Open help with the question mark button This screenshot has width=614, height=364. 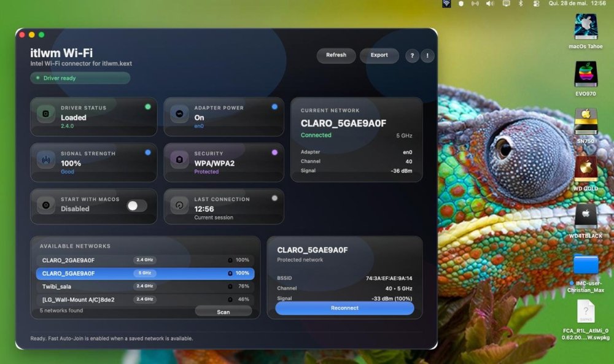coord(412,56)
